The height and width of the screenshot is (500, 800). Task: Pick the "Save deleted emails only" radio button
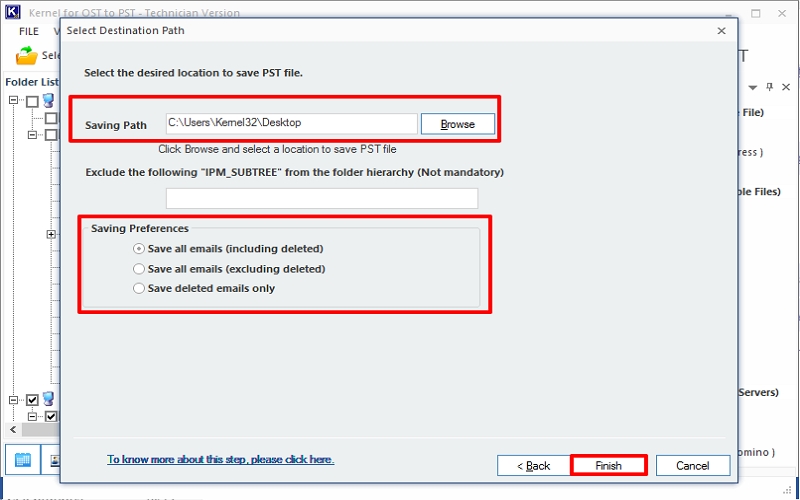point(139,289)
